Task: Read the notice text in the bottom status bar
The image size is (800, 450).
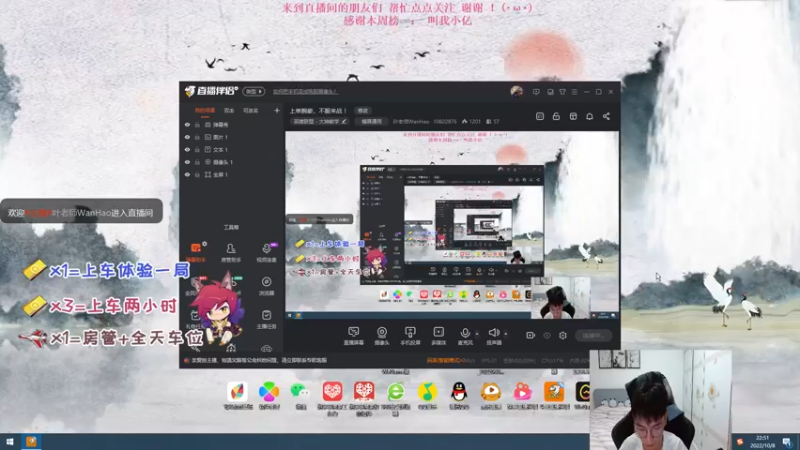Action: point(259,360)
